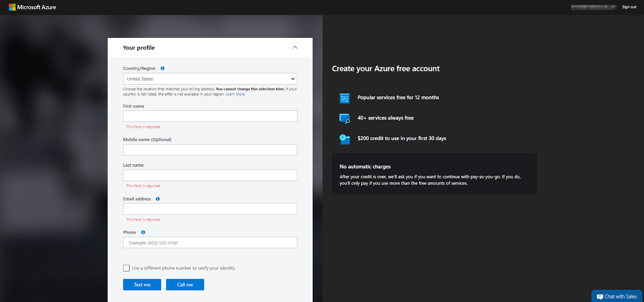Open the Learn More link
Screen dimensions: 644x302
tap(235, 94)
